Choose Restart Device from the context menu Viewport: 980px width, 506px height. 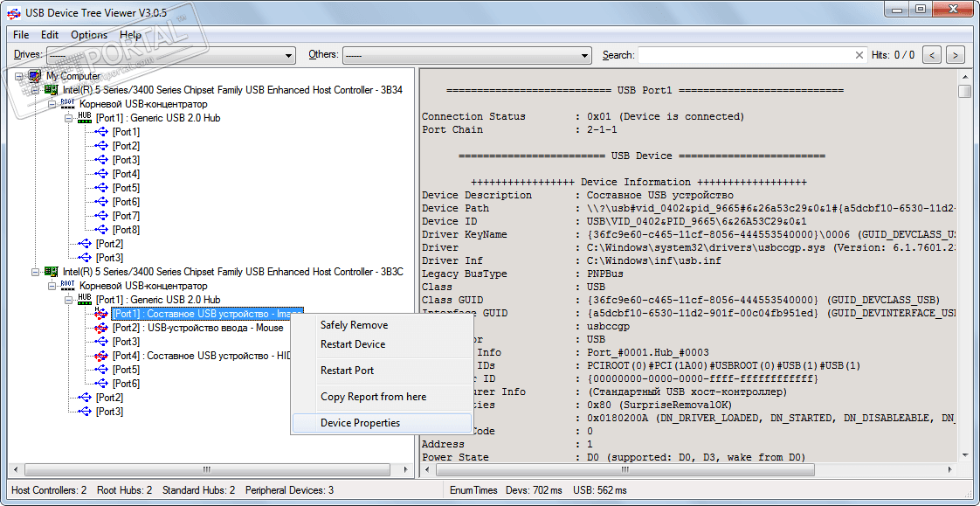pos(382,344)
